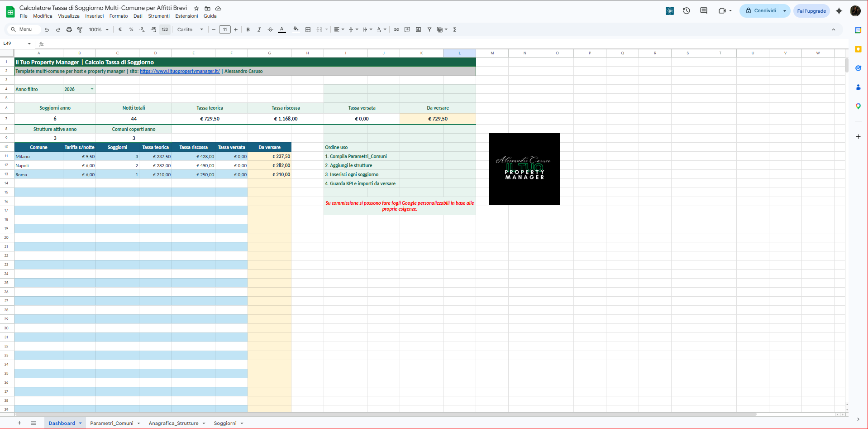
Task: Select the merge cells icon
Action: pyautogui.click(x=318, y=29)
